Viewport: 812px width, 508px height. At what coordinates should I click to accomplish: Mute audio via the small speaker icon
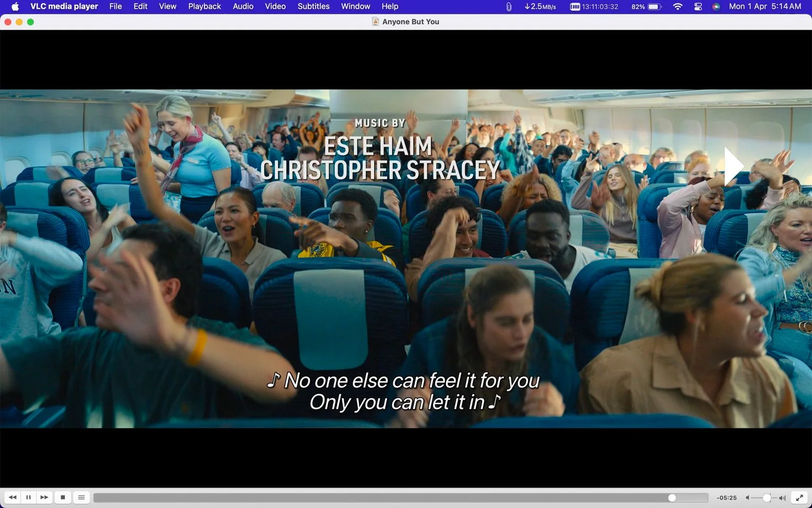pyautogui.click(x=748, y=498)
